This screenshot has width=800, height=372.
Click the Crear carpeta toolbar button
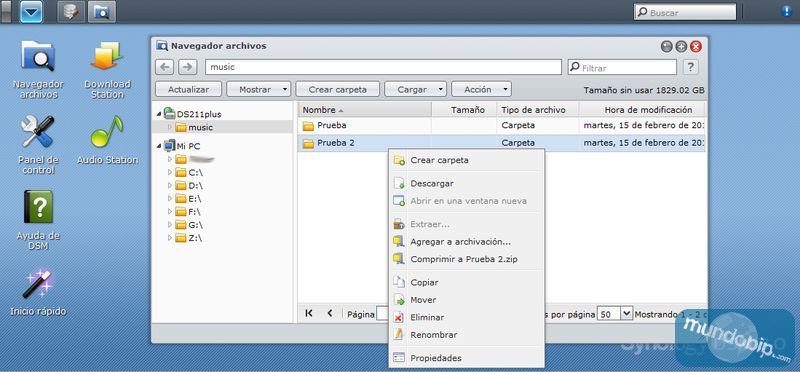coord(338,89)
